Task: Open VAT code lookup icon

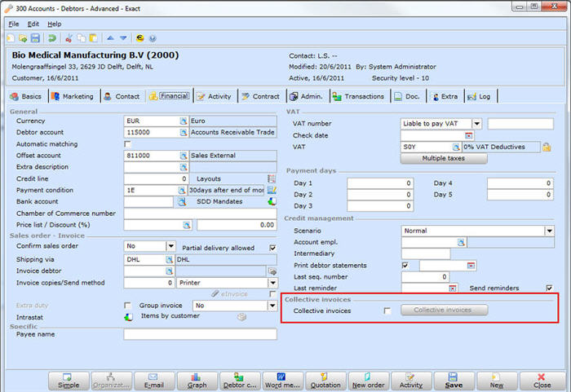Action: [455, 147]
